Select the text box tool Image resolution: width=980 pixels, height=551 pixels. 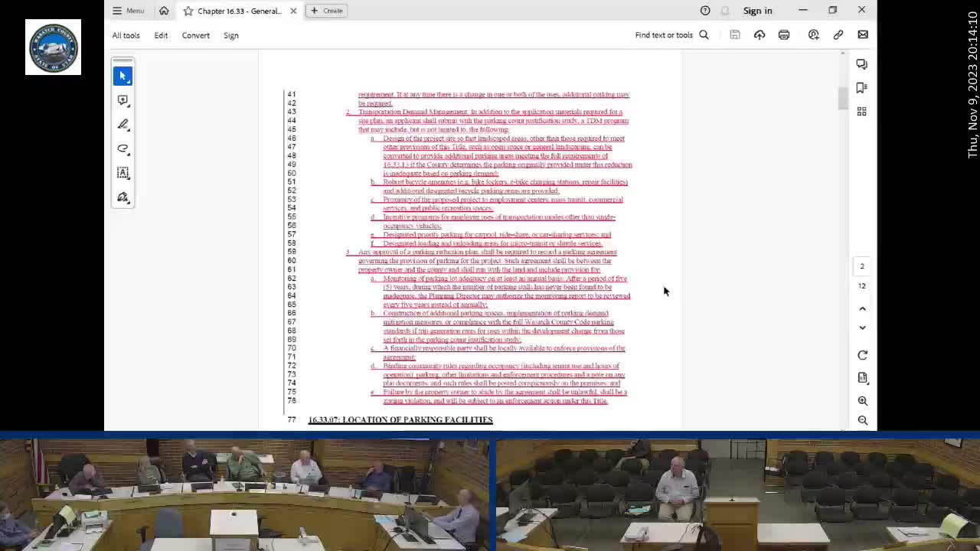tap(122, 173)
